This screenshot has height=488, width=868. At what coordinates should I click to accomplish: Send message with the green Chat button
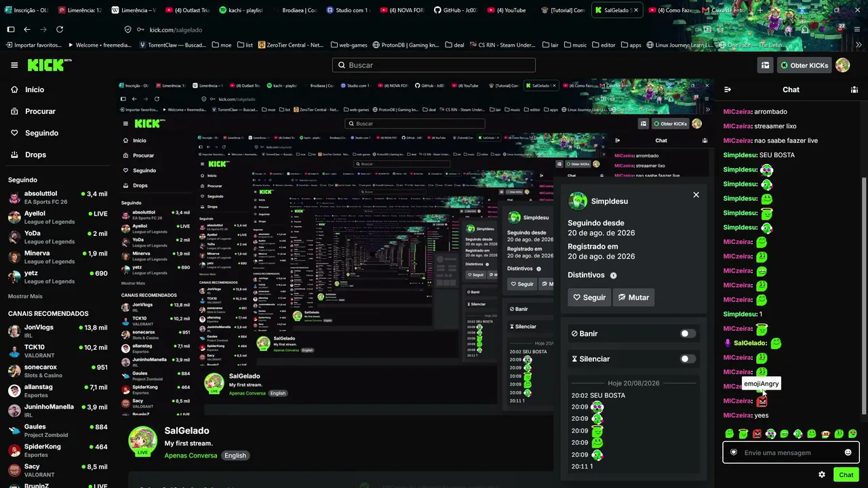[846, 474]
